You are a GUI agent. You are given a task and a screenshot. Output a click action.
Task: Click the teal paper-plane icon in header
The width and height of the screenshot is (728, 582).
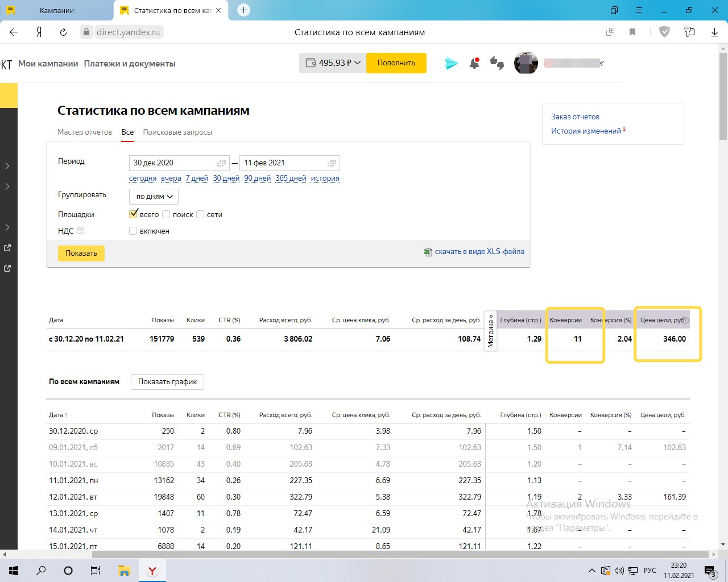pos(452,63)
